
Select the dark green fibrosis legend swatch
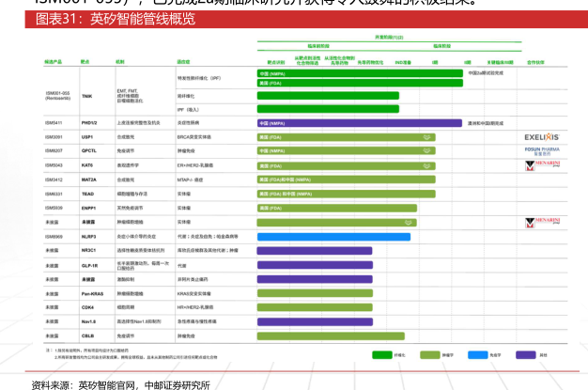381,355
